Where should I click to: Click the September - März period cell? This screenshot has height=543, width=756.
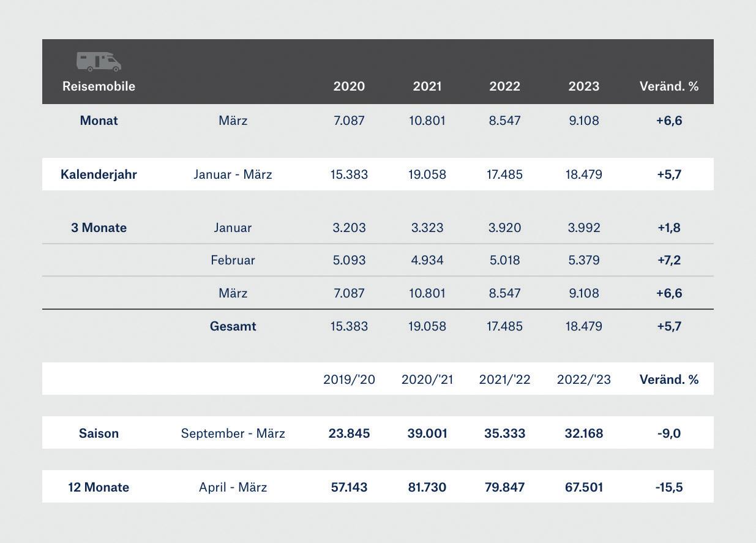point(233,433)
